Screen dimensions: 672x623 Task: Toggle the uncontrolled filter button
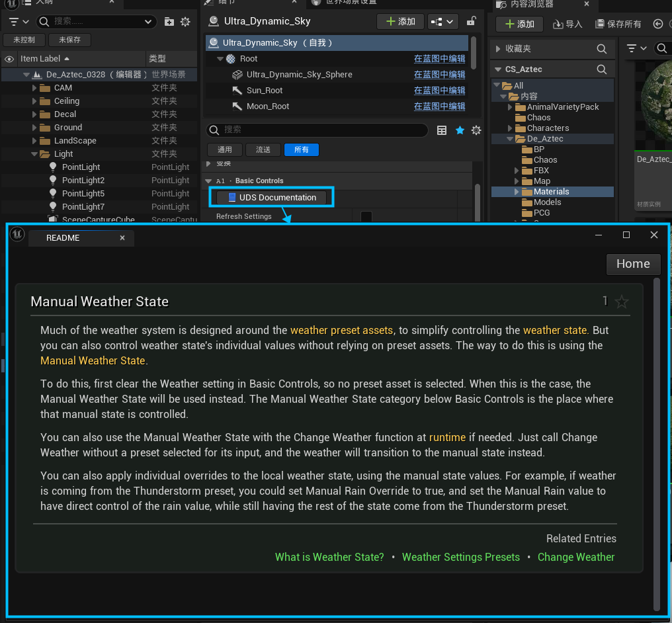(x=24, y=40)
